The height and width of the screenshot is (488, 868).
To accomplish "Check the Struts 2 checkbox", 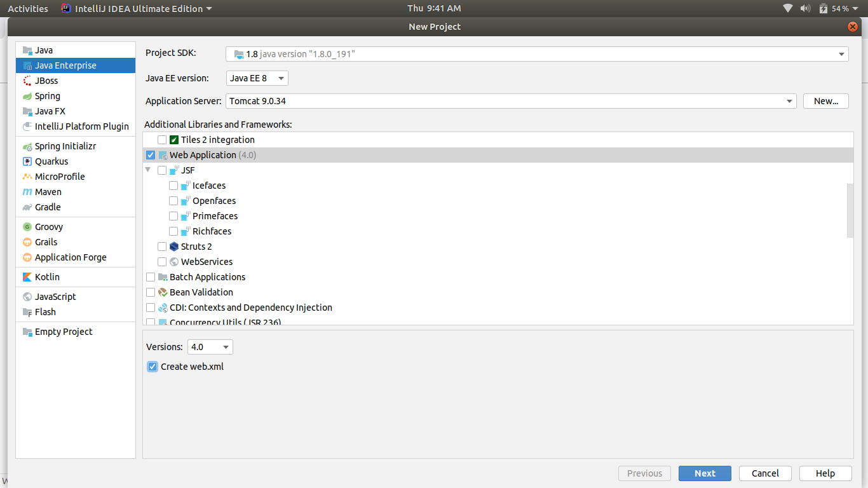I will pyautogui.click(x=162, y=247).
